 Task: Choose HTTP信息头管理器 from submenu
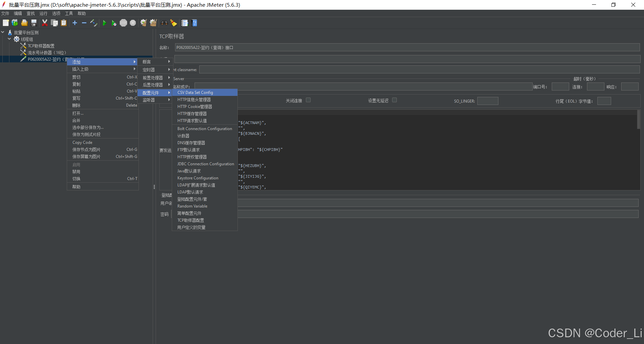(205, 100)
